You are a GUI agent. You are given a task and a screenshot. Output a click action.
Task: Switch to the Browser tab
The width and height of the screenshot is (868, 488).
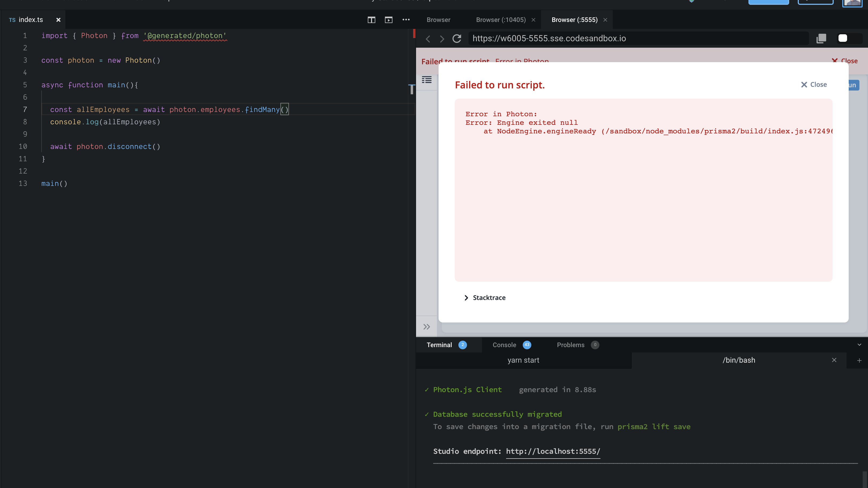(438, 20)
